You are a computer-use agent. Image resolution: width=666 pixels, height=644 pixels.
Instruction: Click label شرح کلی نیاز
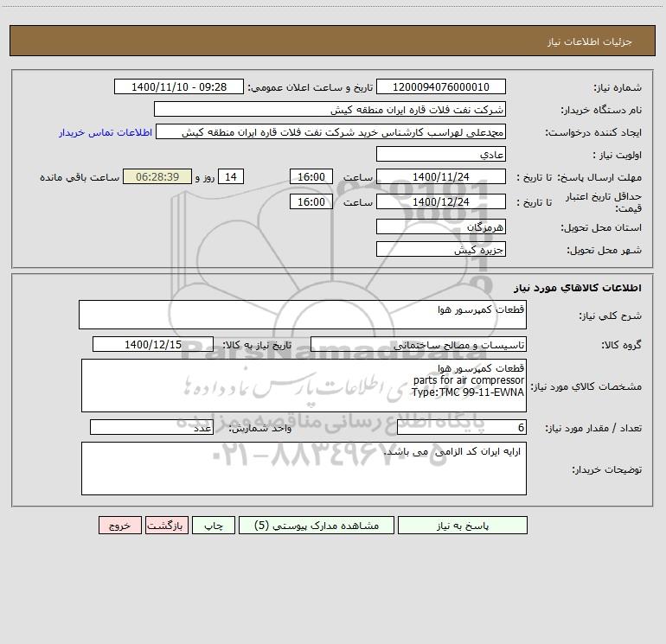coord(610,316)
